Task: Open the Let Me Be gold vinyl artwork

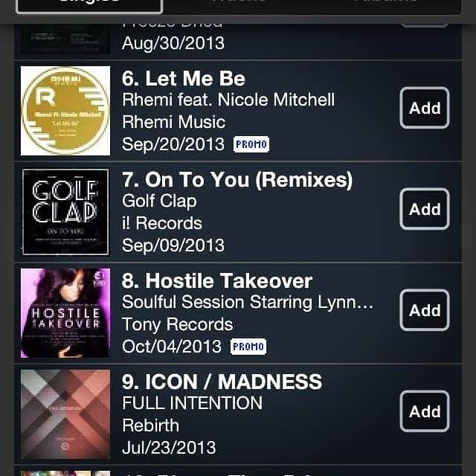Action: click(65, 111)
